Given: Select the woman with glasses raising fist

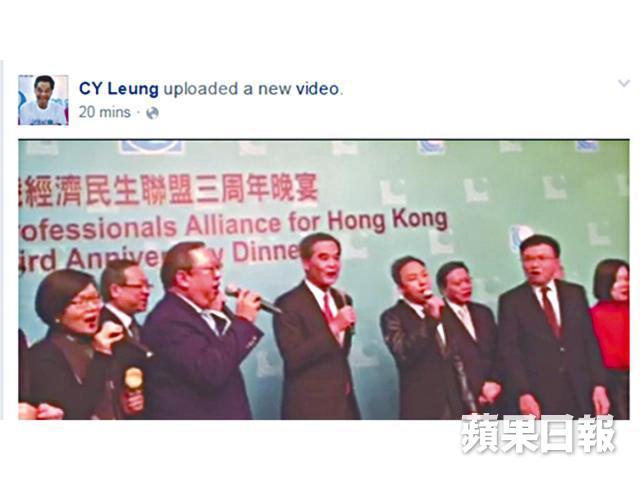Looking at the screenshot, I should point(69,345).
